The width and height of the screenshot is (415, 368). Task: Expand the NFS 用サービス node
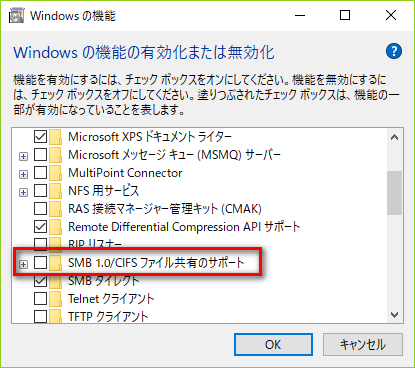pos(23,192)
